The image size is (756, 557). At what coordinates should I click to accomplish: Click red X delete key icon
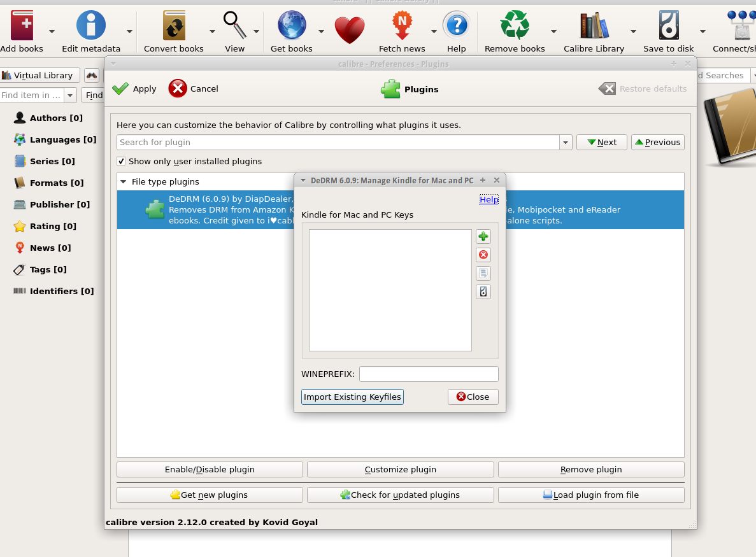[483, 255]
